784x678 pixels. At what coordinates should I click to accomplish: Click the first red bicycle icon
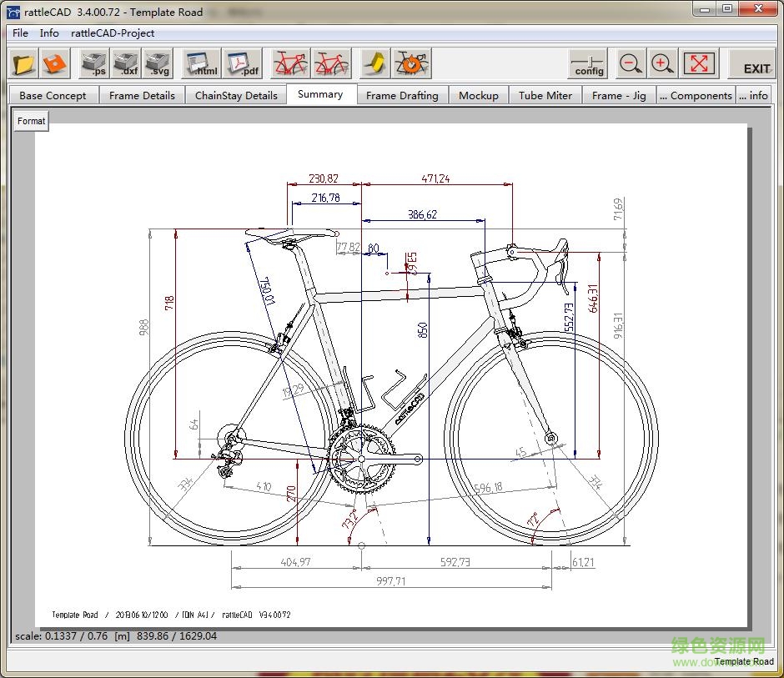[x=291, y=63]
